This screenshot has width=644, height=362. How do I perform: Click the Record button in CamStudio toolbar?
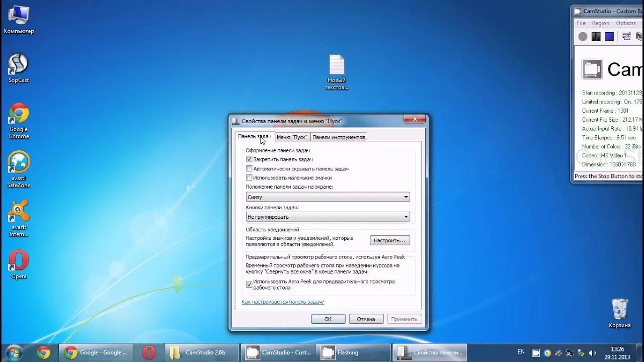(583, 37)
